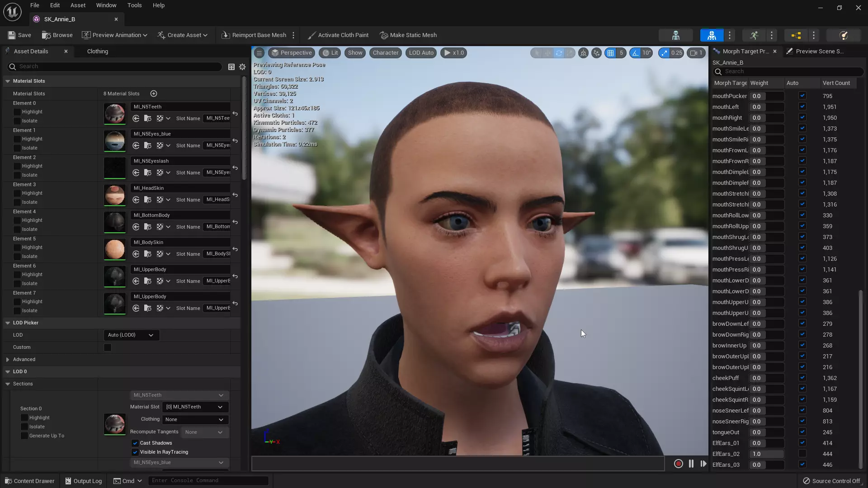Open the LOD Auto (LOD0) picker dropdown

tap(131, 335)
